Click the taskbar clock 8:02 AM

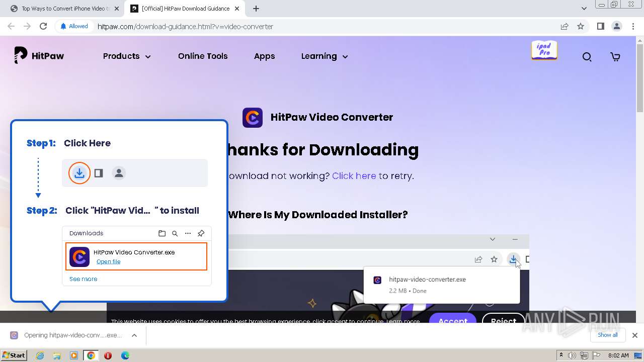(x=618, y=355)
